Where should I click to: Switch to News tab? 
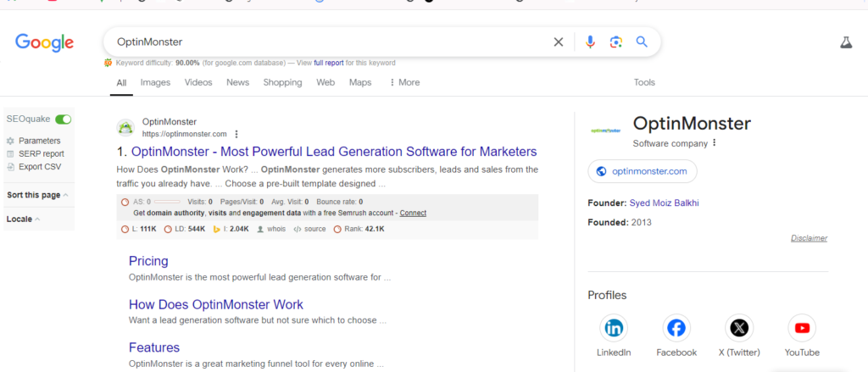point(237,82)
